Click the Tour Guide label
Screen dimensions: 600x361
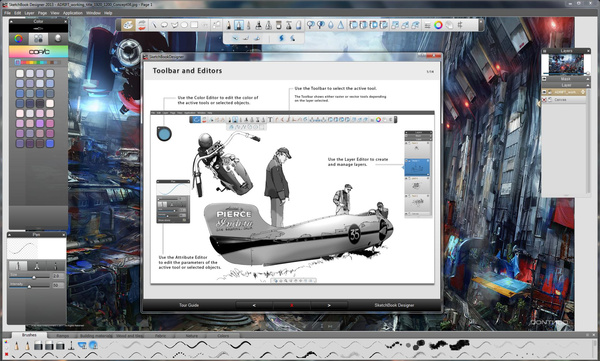click(x=189, y=305)
